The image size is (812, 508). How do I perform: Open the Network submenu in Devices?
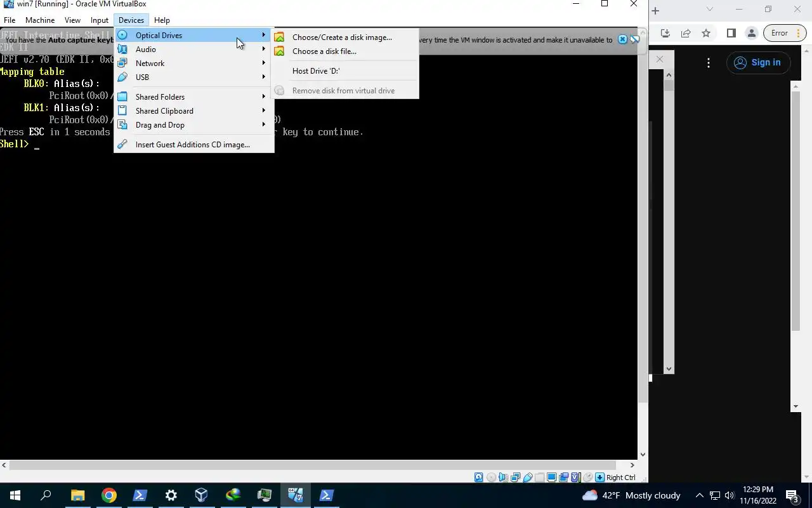194,63
